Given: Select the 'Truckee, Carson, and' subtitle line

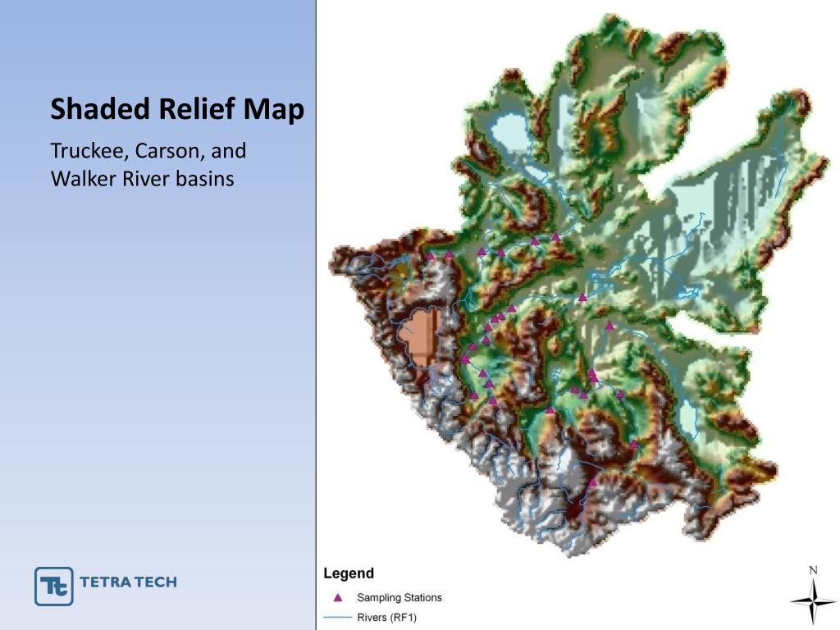Looking at the screenshot, I should point(148,151).
